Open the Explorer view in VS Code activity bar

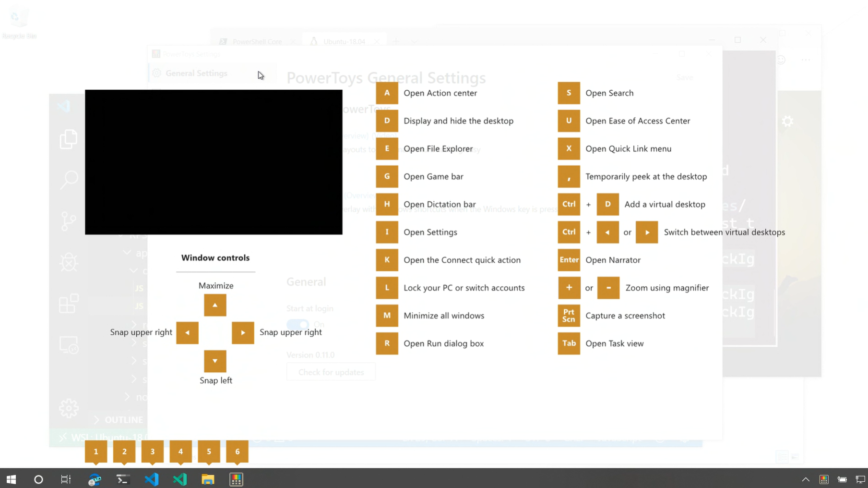tap(69, 139)
